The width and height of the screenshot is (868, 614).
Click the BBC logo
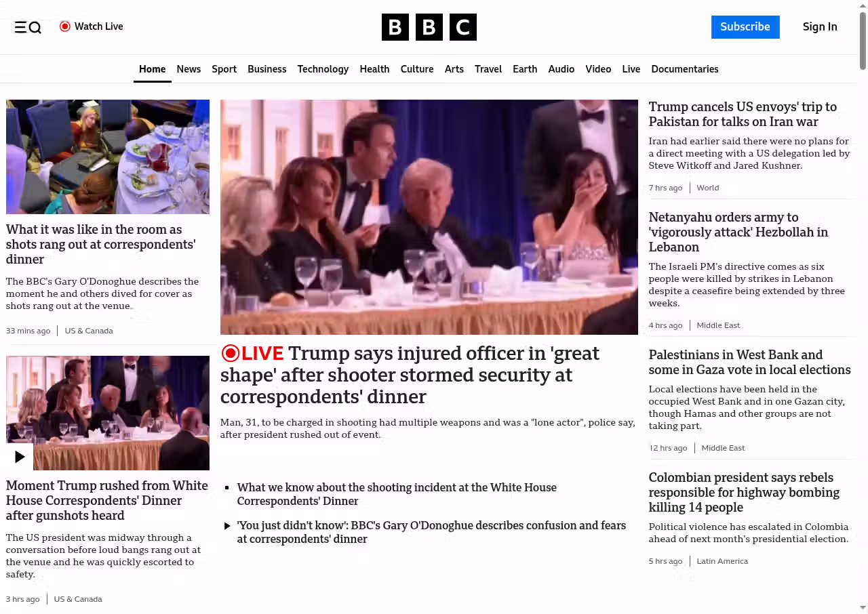(429, 27)
